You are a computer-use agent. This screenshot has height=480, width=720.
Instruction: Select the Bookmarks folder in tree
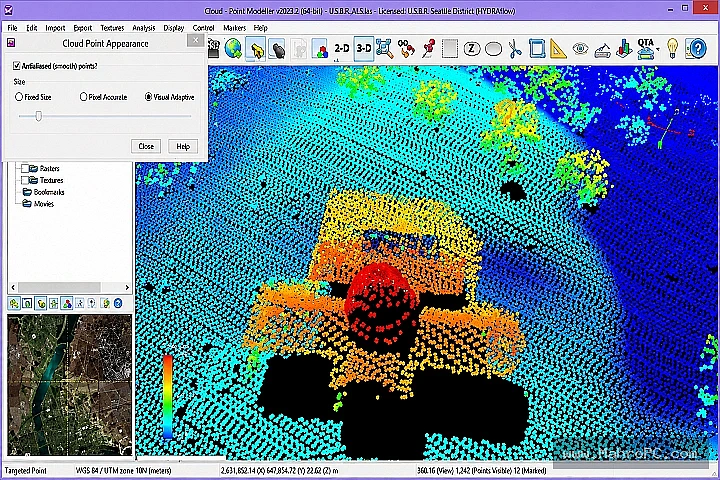click(x=49, y=192)
